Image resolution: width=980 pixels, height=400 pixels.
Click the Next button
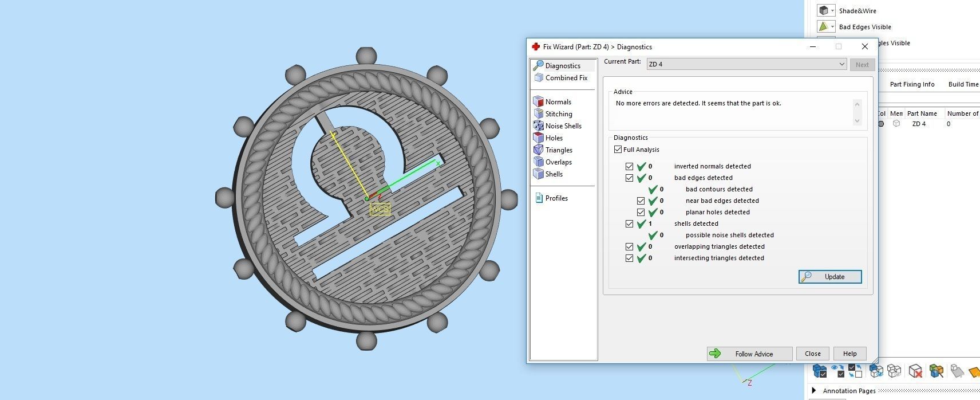862,65
